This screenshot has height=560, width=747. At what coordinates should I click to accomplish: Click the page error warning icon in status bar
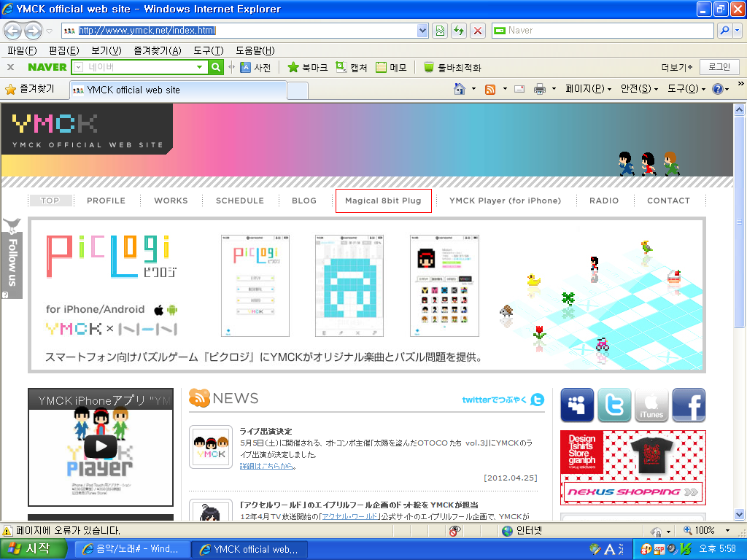(7, 531)
